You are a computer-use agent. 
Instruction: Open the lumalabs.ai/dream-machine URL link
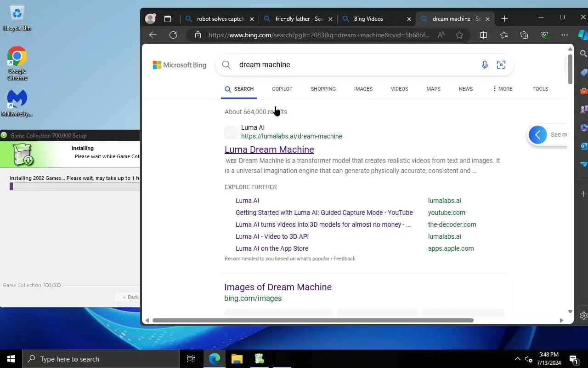click(x=292, y=136)
